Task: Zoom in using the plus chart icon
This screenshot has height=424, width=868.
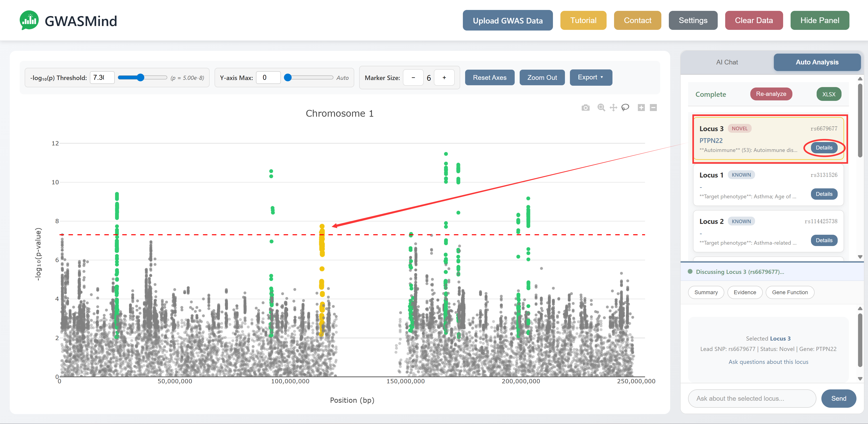Action: click(x=641, y=107)
